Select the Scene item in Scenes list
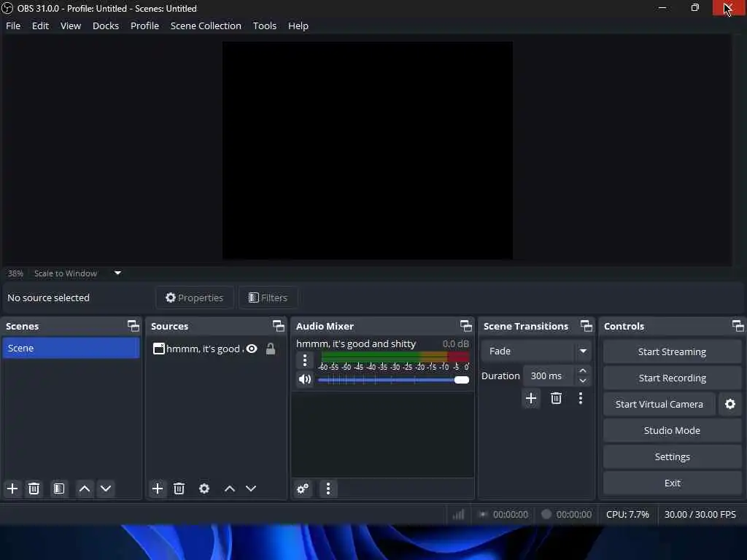747x560 pixels. (x=71, y=348)
